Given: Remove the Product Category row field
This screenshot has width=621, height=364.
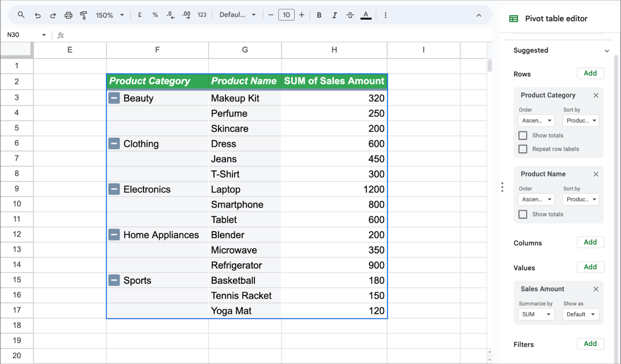Looking at the screenshot, I should (x=596, y=95).
